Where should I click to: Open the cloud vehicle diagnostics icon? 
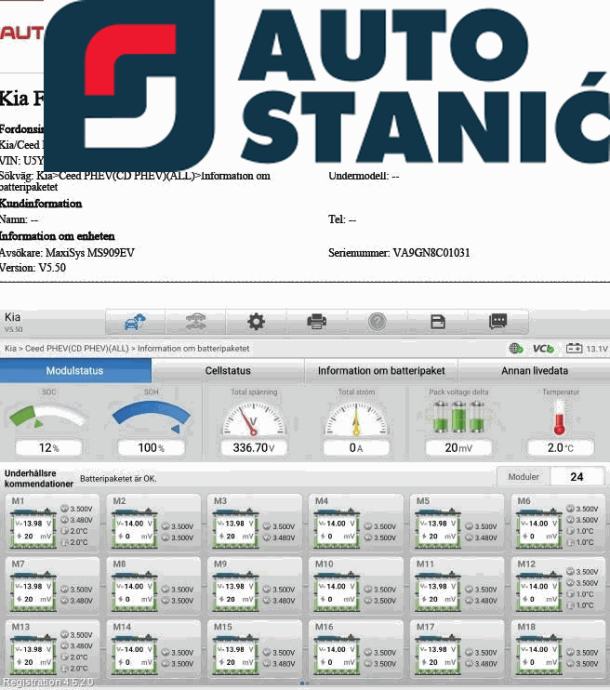(135, 322)
